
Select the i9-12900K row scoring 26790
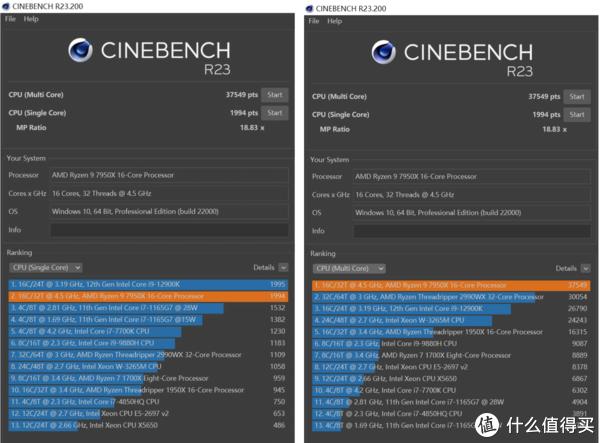pyautogui.click(x=451, y=309)
